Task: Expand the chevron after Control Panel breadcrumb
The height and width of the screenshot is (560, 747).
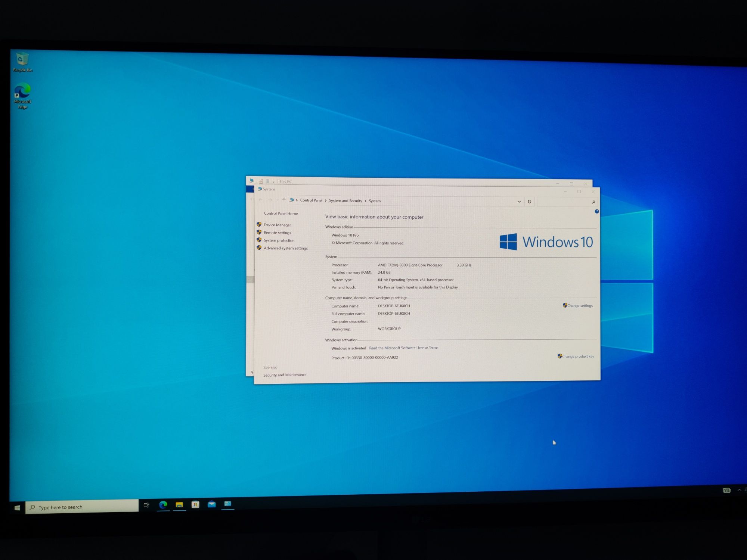Action: 326,201
